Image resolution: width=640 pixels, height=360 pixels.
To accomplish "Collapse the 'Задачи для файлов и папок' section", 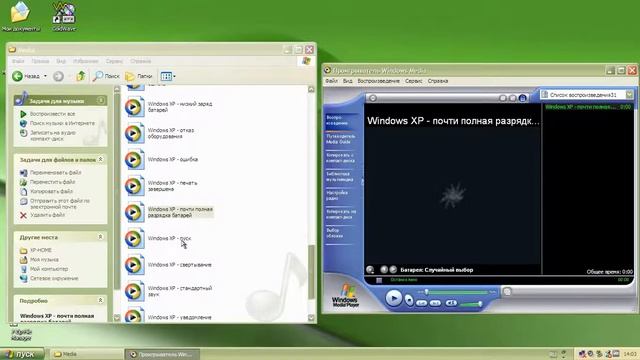I will pyautogui.click(x=100, y=160).
